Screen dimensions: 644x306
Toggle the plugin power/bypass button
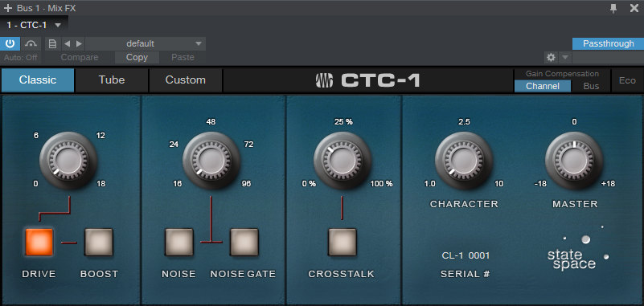(x=10, y=43)
